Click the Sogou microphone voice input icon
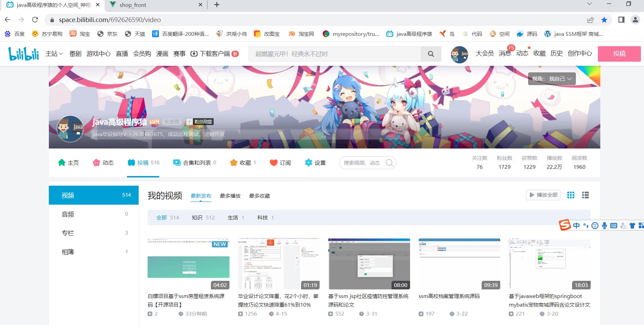The height and width of the screenshot is (328, 644). pyautogui.click(x=604, y=226)
